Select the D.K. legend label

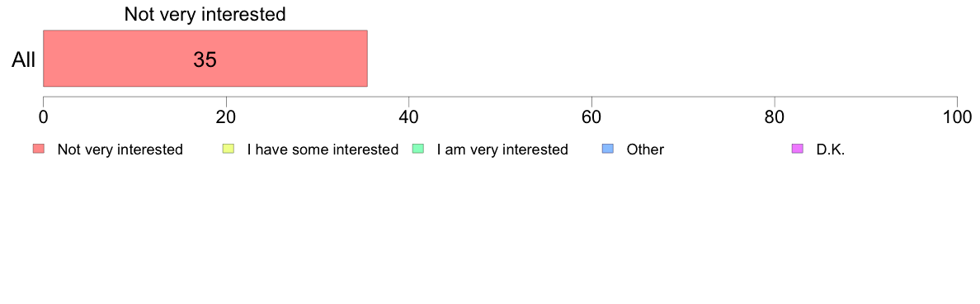(x=831, y=150)
